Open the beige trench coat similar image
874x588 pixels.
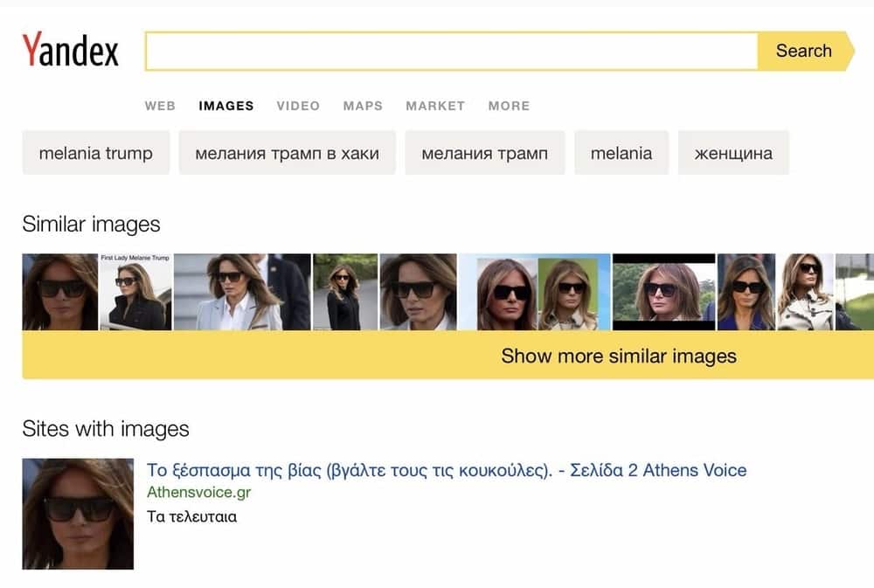806,292
